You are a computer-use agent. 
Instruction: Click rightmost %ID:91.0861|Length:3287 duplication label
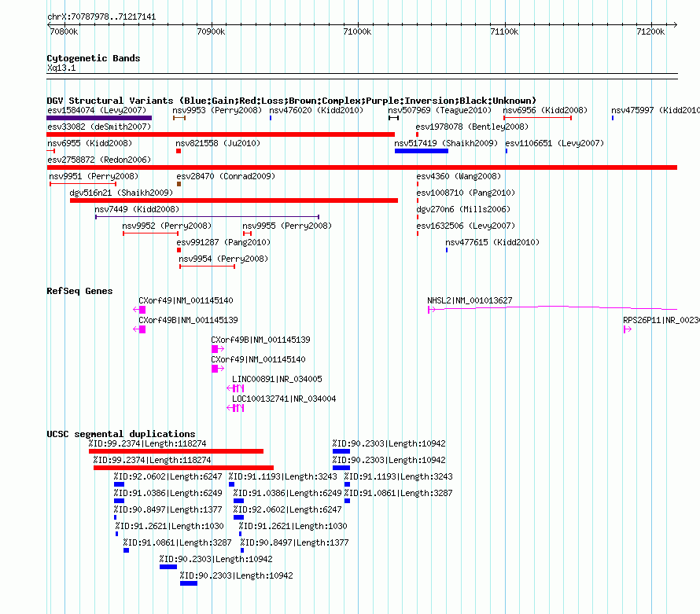(399, 493)
